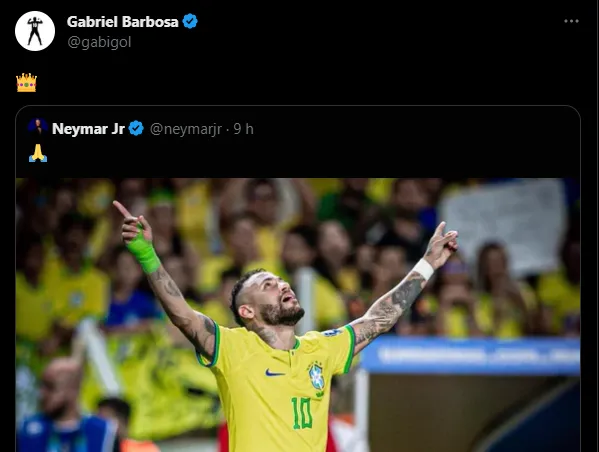Click Neymar Jr's blue verified badge

point(136,128)
